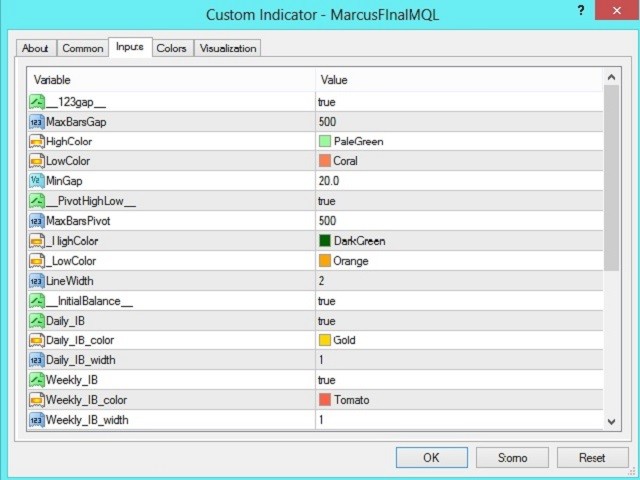Click the true value of Weekly_IB
Screen dimensions: 640x480
327,380
